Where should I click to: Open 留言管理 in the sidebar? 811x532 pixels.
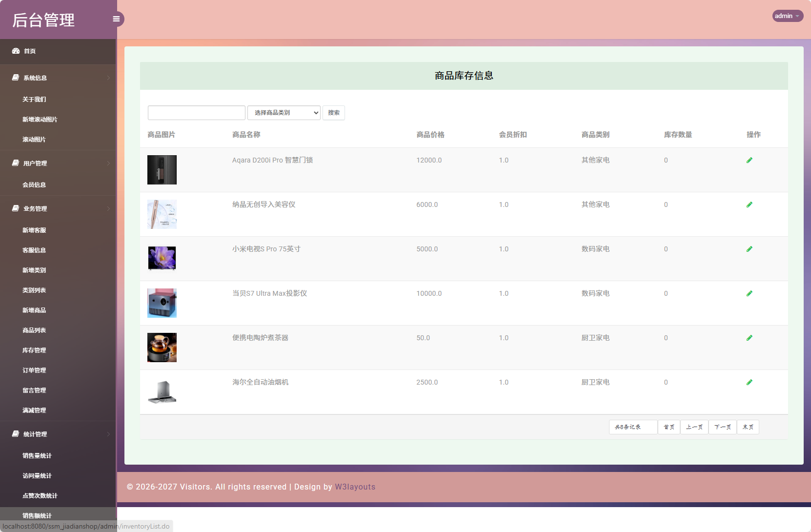point(34,390)
